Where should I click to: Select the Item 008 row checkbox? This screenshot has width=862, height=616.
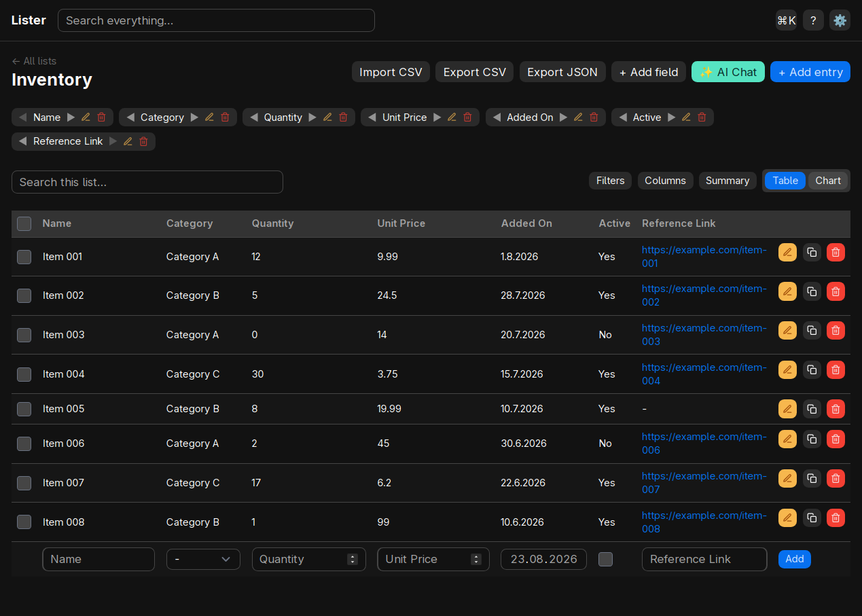(x=24, y=522)
